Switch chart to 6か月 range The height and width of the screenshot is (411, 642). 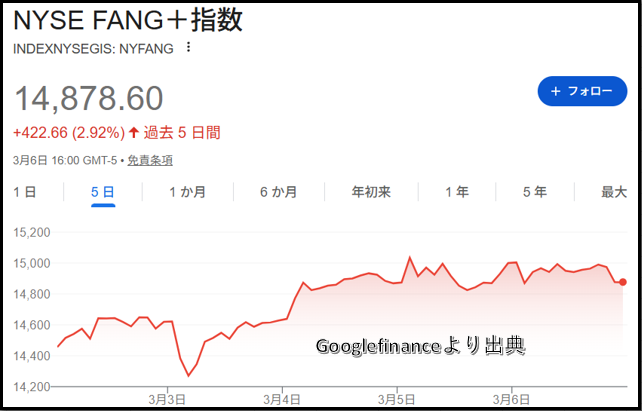coord(278,192)
